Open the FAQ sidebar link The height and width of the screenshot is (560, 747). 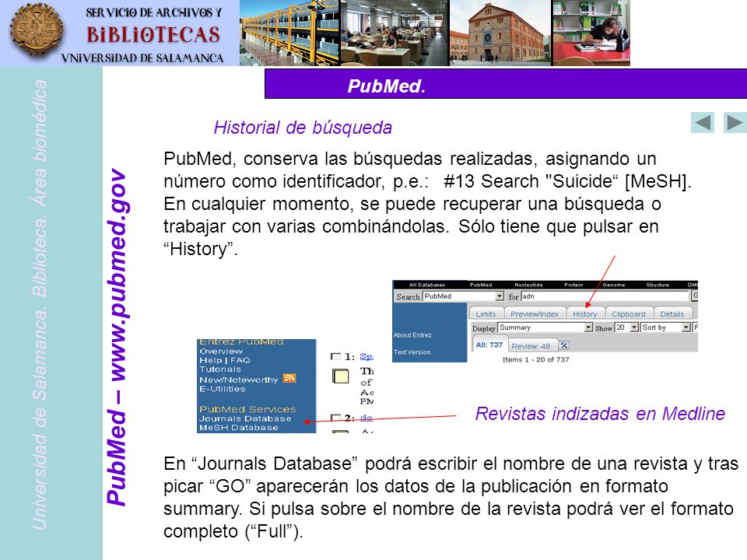click(240, 360)
